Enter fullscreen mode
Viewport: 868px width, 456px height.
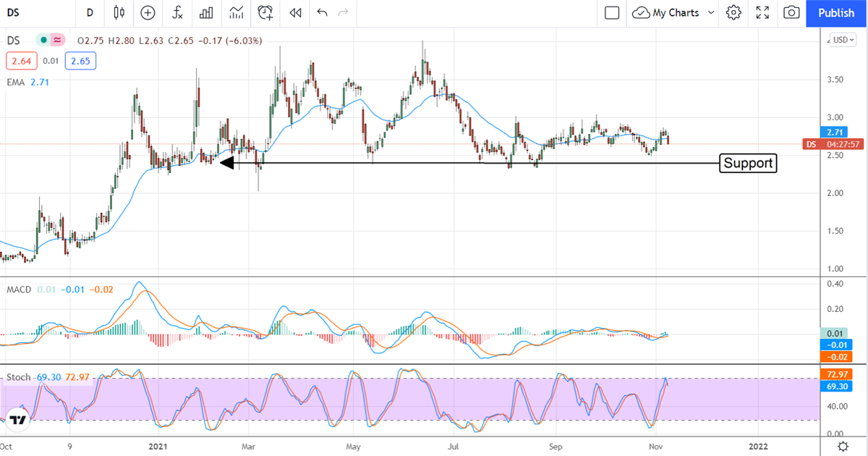point(762,12)
